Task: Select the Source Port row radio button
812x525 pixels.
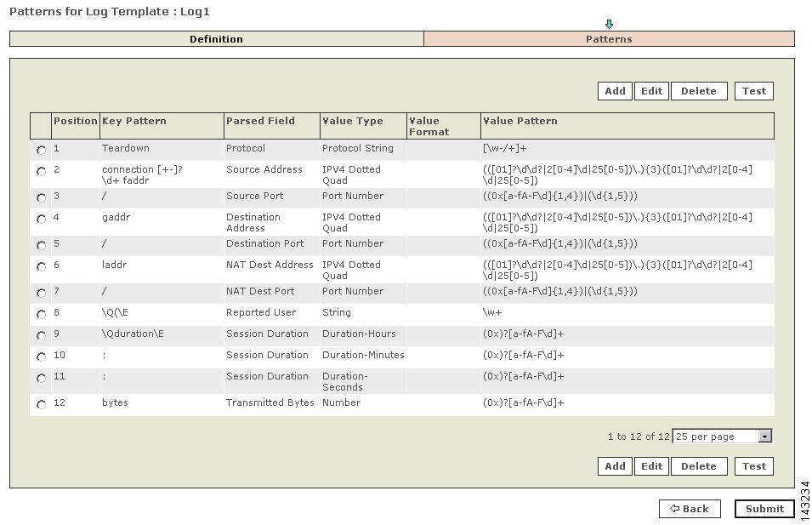Action: pos(41,197)
